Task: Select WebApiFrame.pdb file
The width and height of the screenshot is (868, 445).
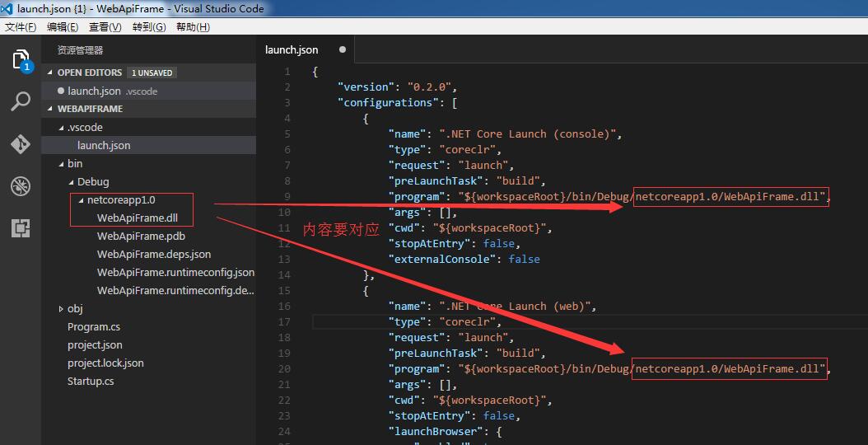Action: click(x=141, y=236)
